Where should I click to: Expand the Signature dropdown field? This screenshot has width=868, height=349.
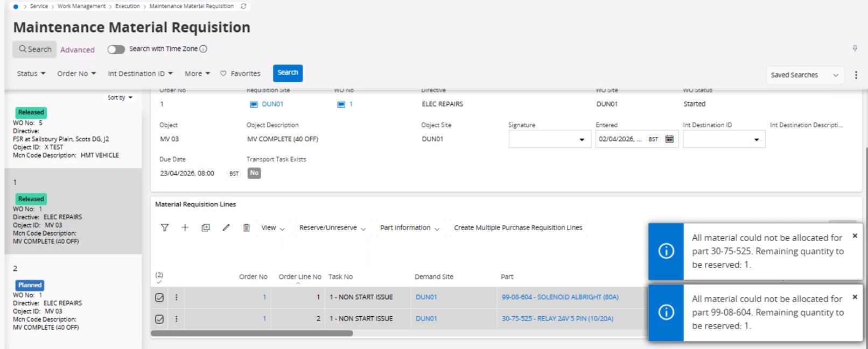click(582, 140)
